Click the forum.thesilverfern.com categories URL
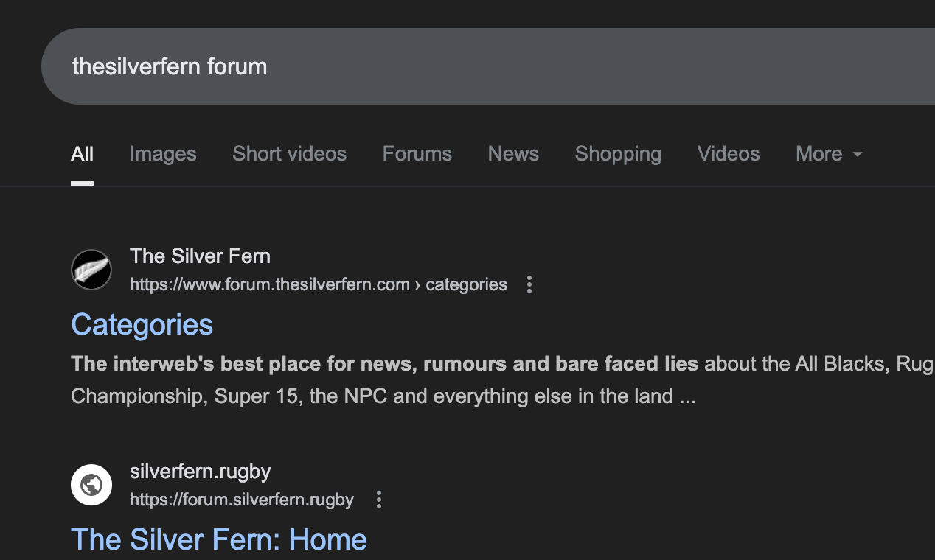The image size is (935, 560). (x=319, y=284)
